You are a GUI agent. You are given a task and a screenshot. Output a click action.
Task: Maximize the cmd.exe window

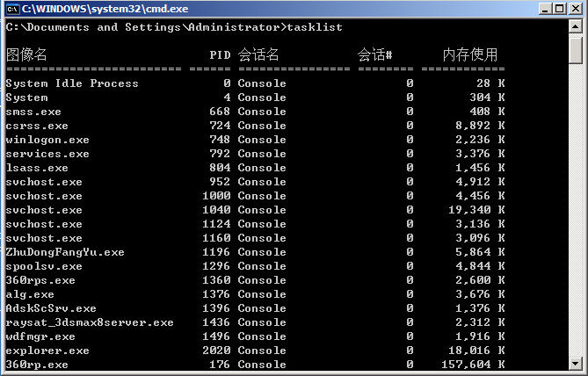coord(560,10)
